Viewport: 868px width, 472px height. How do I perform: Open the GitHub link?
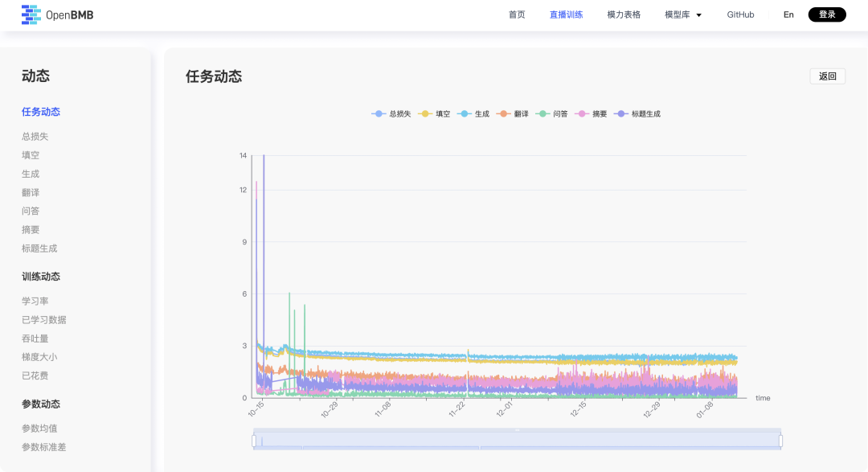coord(740,15)
